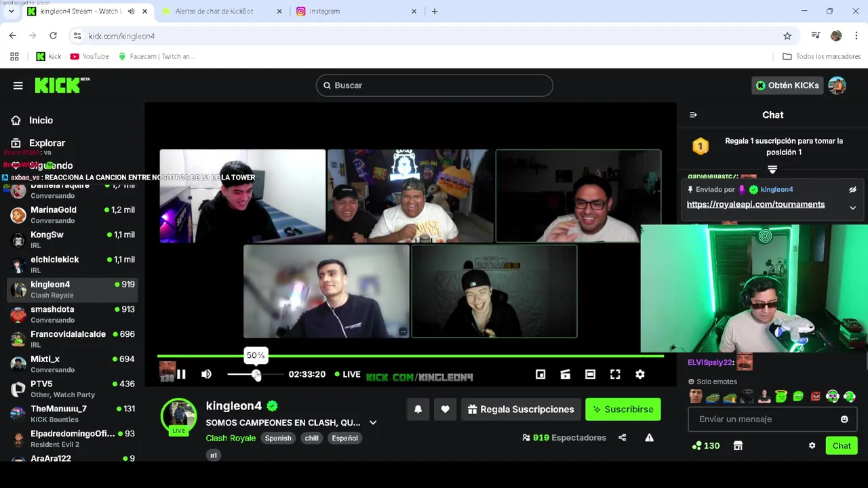Focus the Buscar search field
Screen dimensions: 868x488
435,85
